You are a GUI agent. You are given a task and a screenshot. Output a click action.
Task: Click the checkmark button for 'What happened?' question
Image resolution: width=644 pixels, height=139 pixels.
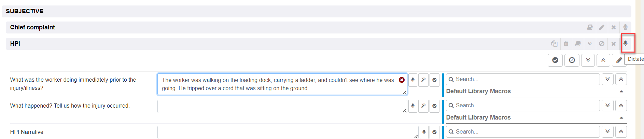click(x=434, y=106)
